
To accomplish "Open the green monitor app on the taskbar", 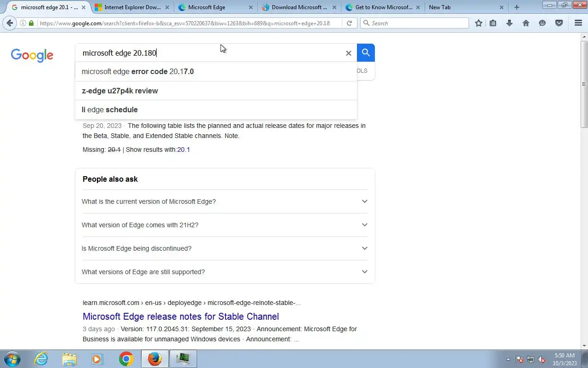I will [x=183, y=359].
